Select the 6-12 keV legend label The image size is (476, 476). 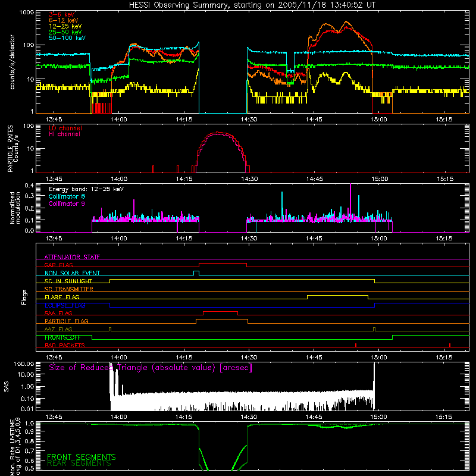pos(63,20)
